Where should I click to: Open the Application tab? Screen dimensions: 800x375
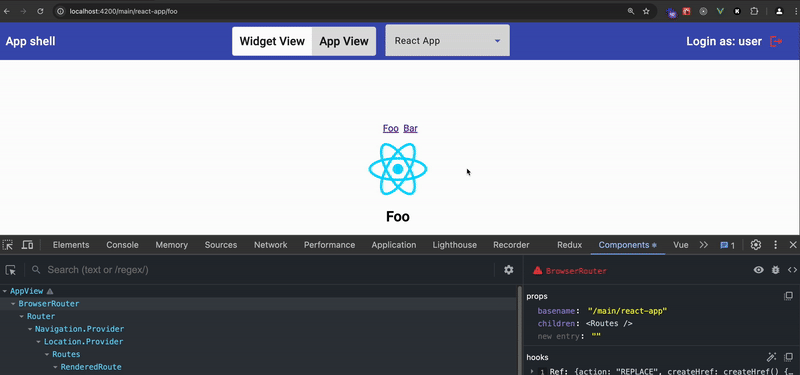[394, 245]
